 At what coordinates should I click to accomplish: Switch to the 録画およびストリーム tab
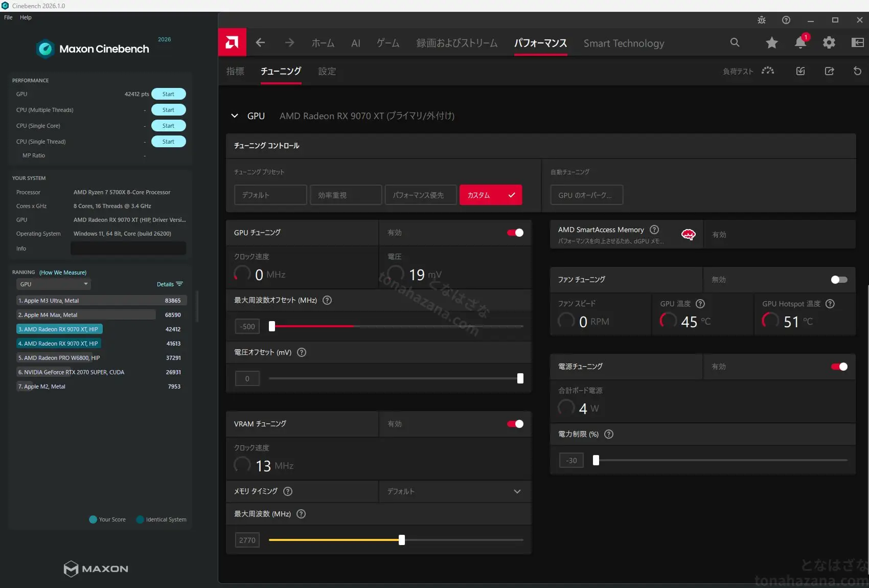(x=457, y=43)
